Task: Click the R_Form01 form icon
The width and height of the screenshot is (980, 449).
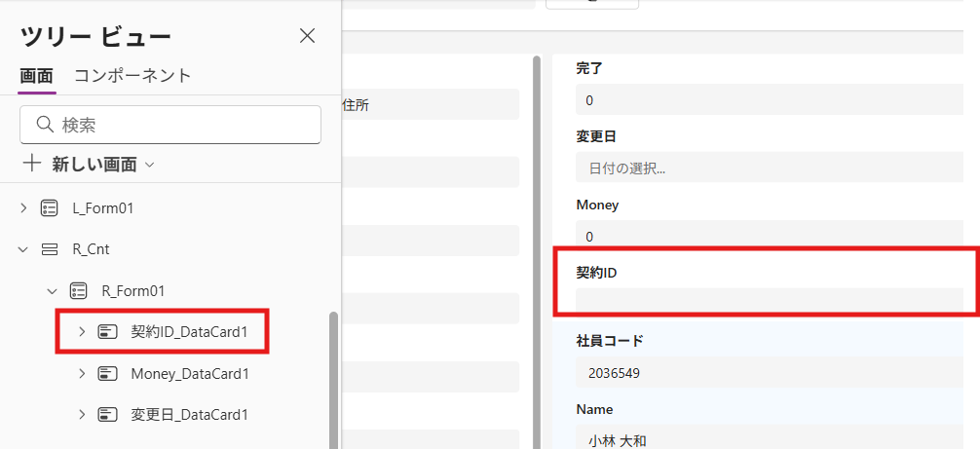Action: click(x=79, y=290)
